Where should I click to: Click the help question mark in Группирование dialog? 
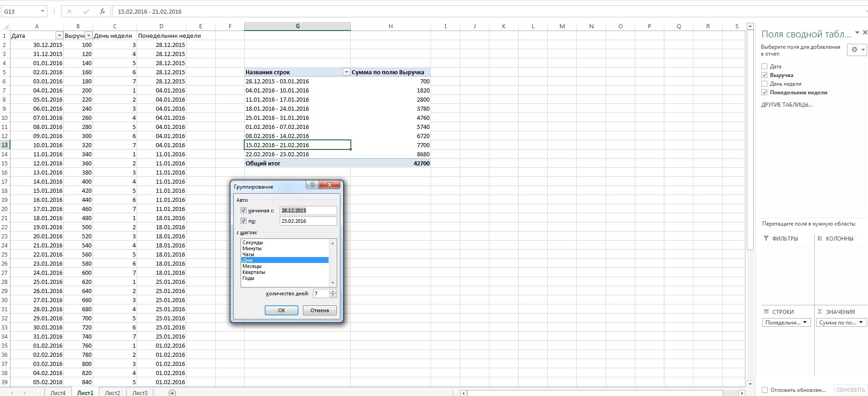[x=312, y=185]
